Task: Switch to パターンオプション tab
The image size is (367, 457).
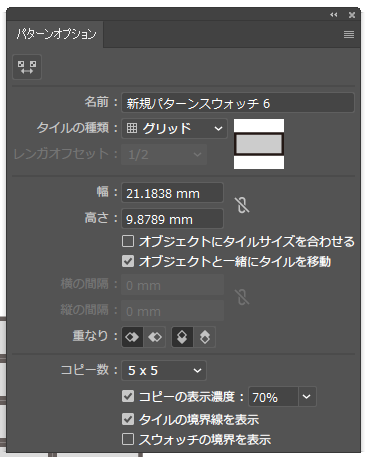Action: pyautogui.click(x=55, y=34)
